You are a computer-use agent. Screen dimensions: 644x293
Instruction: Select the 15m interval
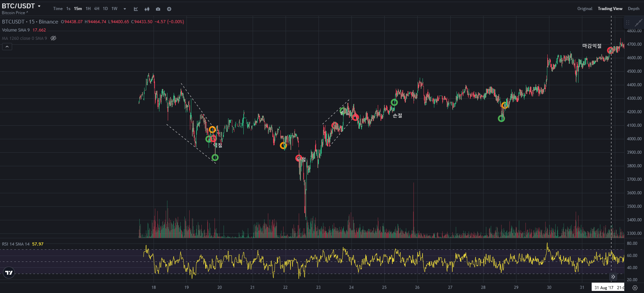pos(78,9)
